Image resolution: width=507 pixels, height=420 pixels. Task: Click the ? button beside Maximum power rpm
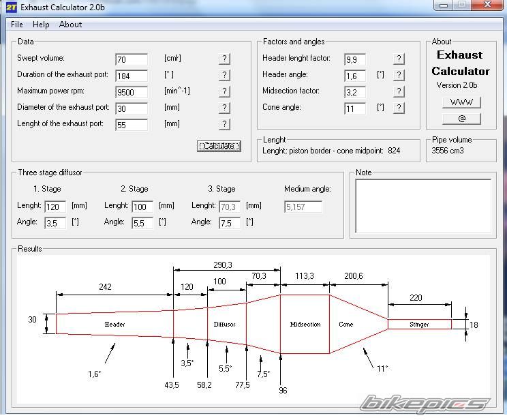[224, 92]
